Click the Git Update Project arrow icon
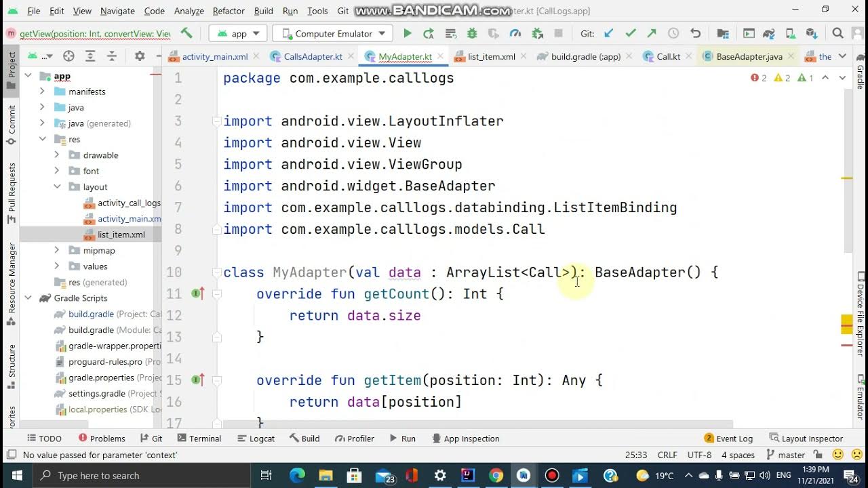This screenshot has width=868, height=488. point(609,33)
